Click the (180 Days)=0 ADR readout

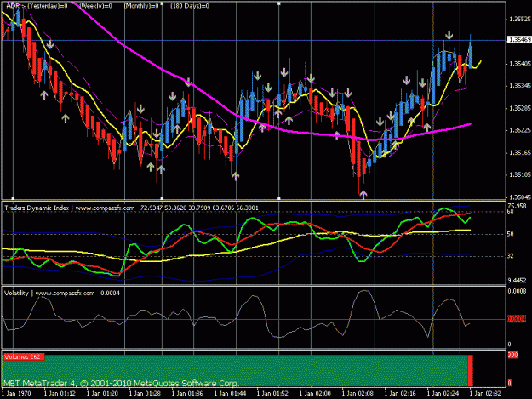(x=190, y=6)
